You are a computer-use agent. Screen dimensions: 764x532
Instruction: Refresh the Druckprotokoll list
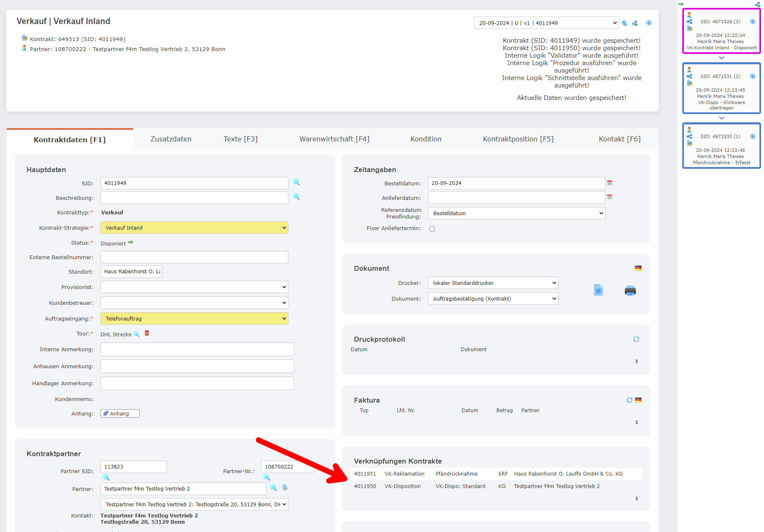click(636, 339)
